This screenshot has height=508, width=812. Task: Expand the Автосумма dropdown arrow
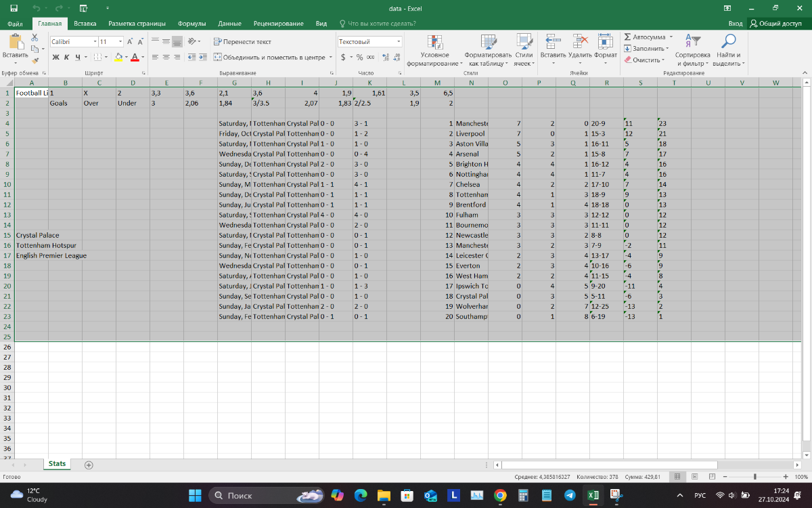[x=671, y=37]
